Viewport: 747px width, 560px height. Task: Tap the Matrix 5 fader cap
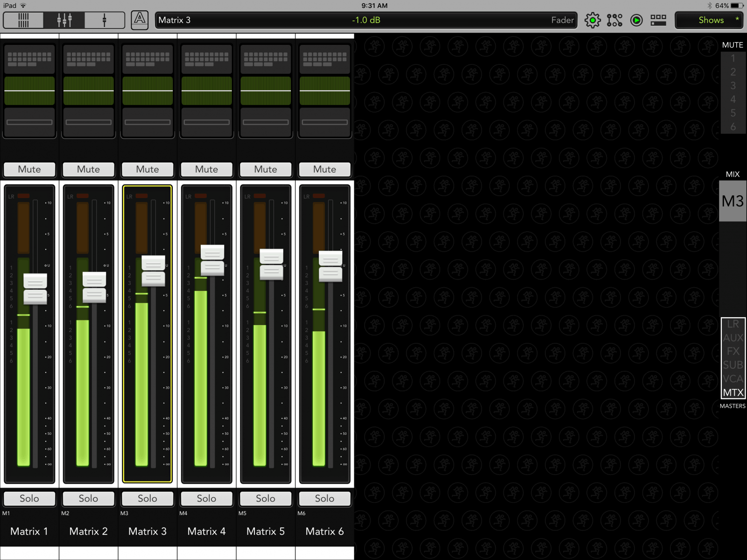coord(271,264)
